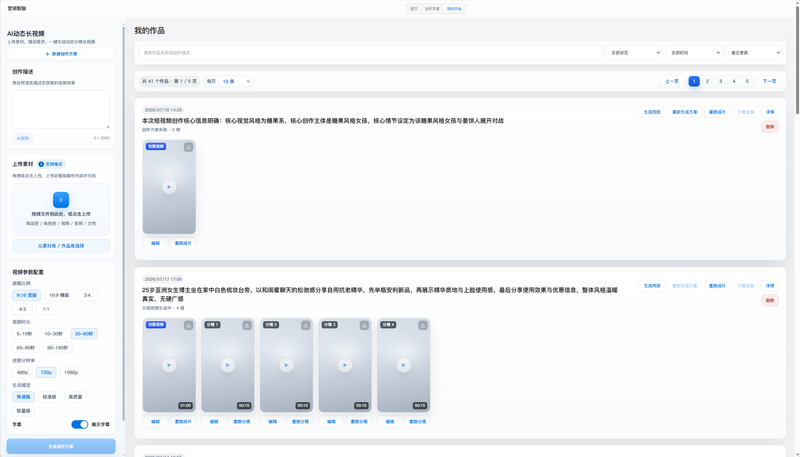Click 编辑 under the first work's video
800x457 pixels.
pos(156,243)
